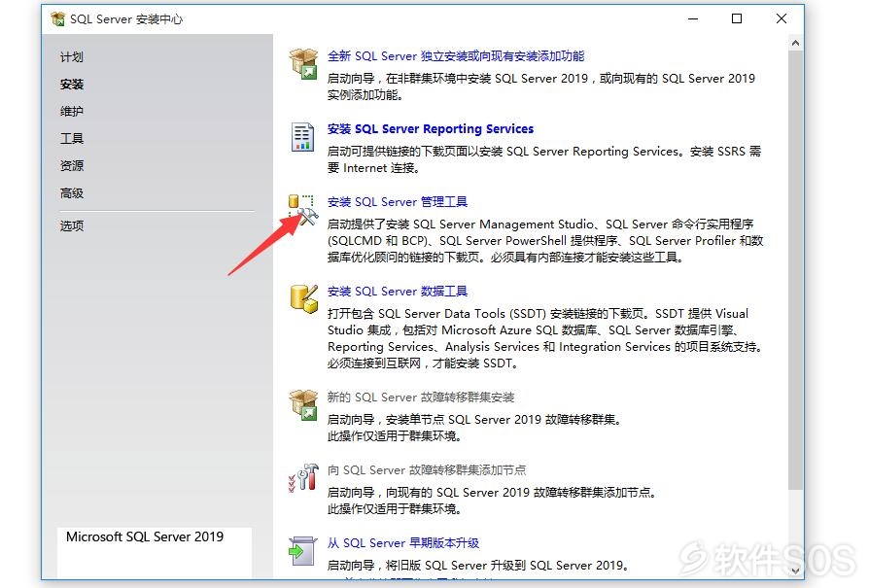Viewport: 869px width, 588px height.
Task: Click the text 启动向导，将旧版 SQL Server 升级
Action: (x=477, y=566)
